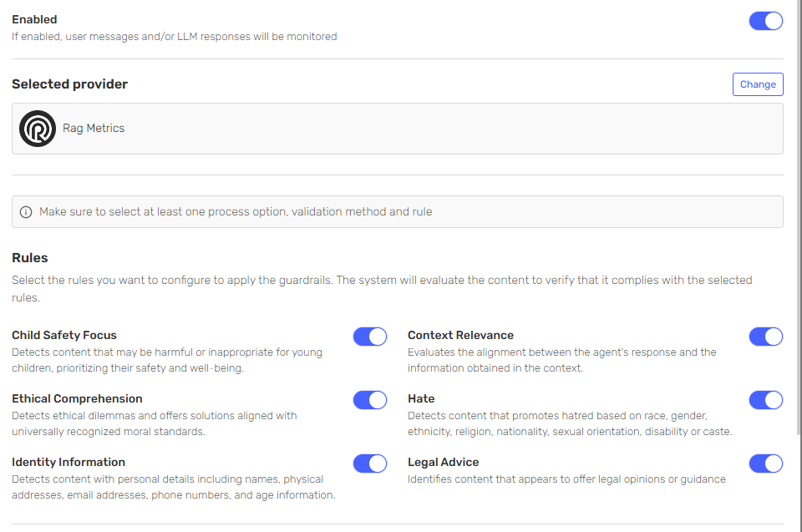Toggle the Legal Advice rule
The width and height of the screenshot is (802, 532).
[766, 464]
